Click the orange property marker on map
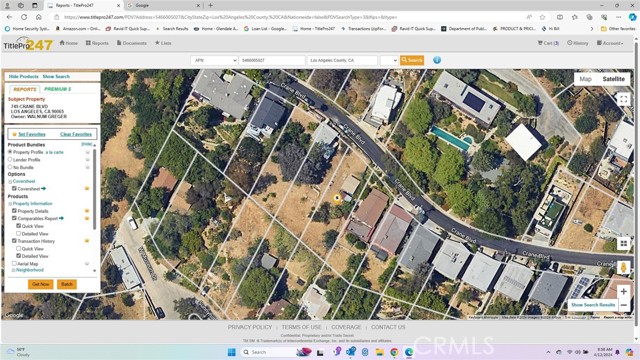Image resolution: width=640 pixels, height=360 pixels. [x=337, y=199]
